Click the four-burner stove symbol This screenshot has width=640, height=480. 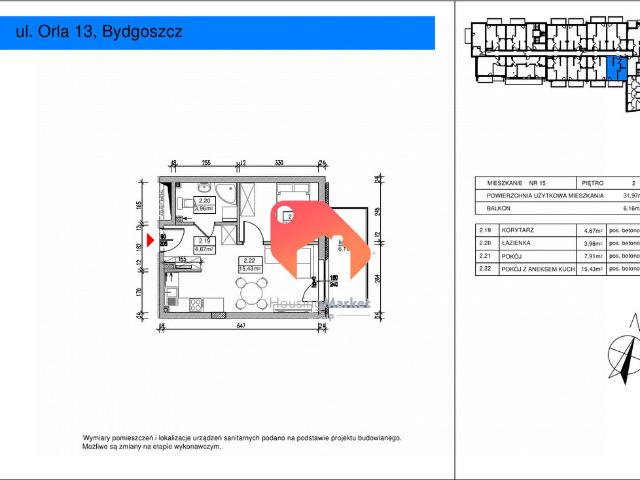click(x=196, y=304)
